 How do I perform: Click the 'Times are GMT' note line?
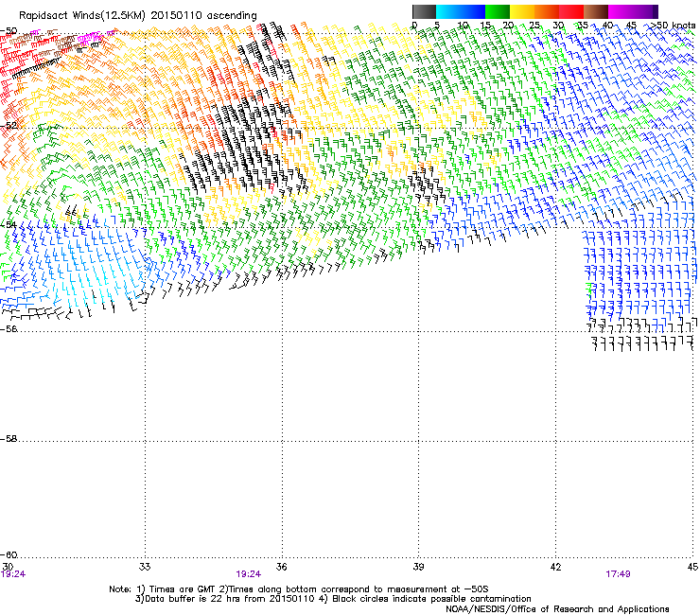click(299, 589)
